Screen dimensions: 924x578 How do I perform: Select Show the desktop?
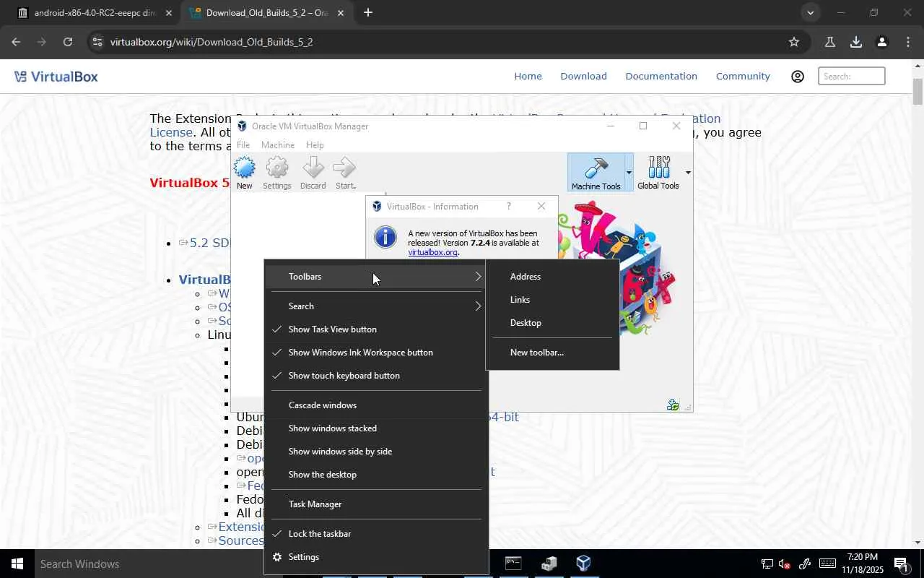(x=376, y=475)
